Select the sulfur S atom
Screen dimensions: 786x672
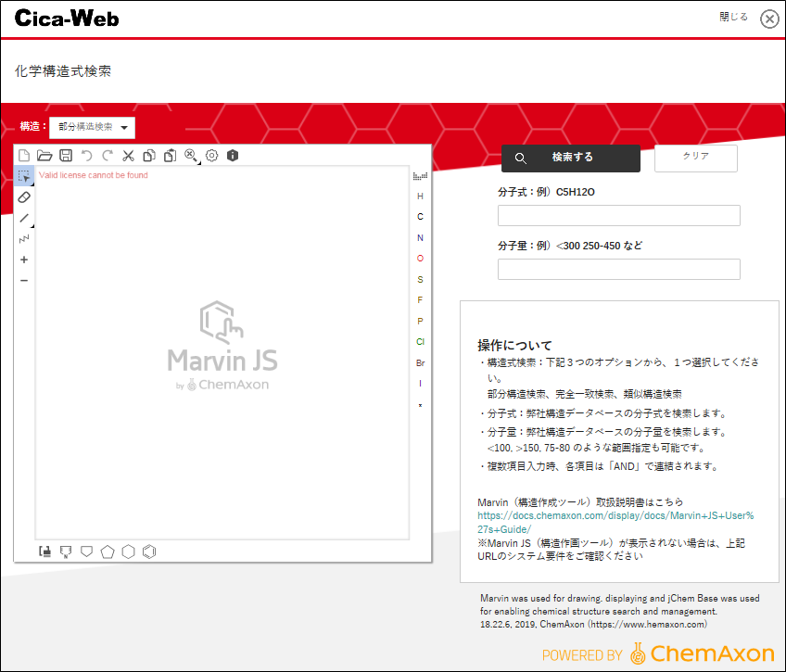[420, 279]
